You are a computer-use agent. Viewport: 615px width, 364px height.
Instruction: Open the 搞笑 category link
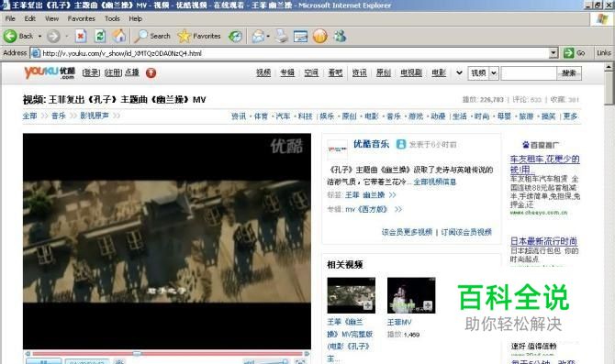[548, 116]
